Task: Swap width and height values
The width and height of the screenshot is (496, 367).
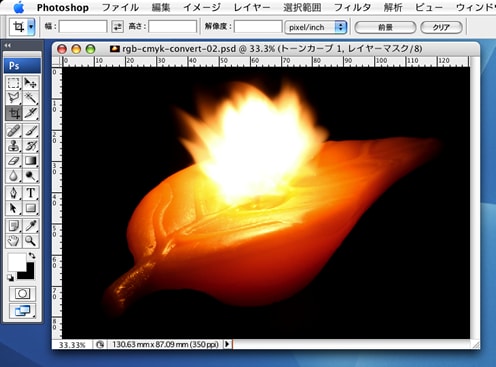Action: pos(117,27)
